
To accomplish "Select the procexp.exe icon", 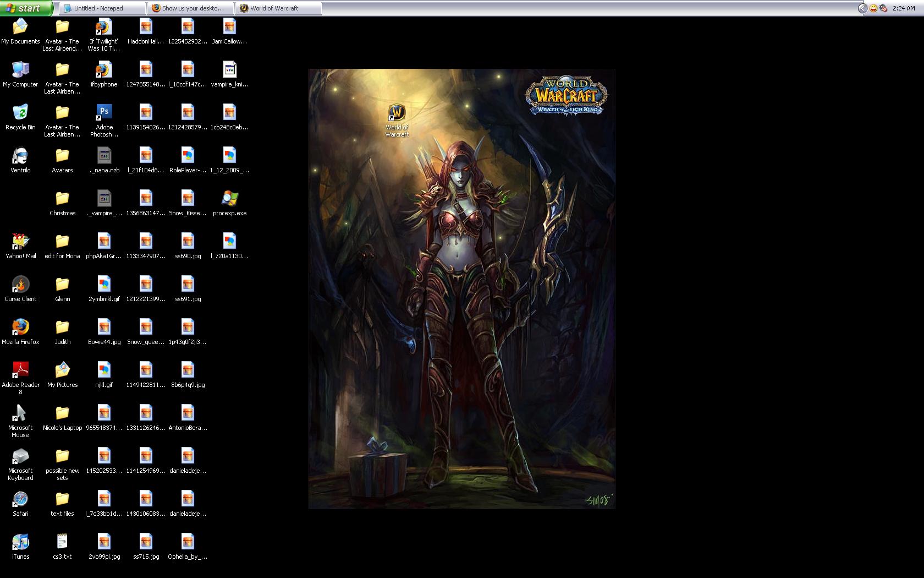I will [229, 203].
